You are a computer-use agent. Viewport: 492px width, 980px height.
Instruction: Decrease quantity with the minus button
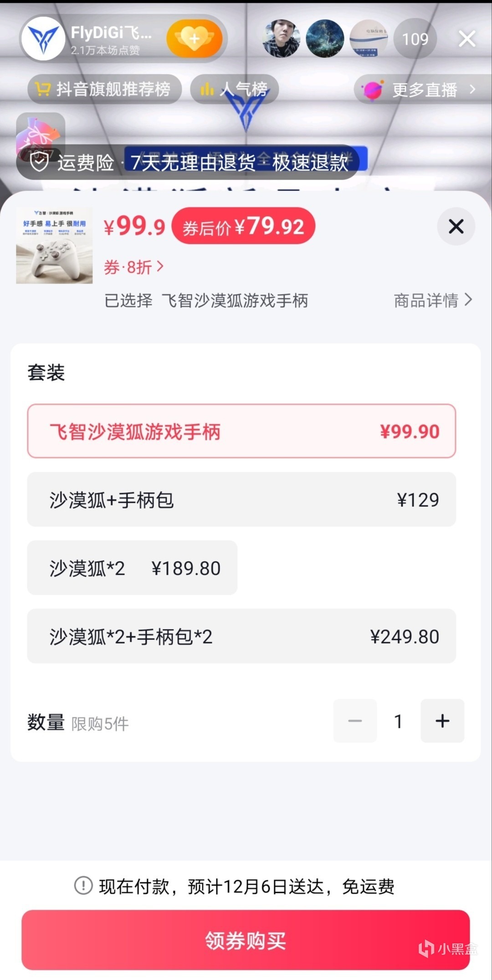[x=355, y=721]
